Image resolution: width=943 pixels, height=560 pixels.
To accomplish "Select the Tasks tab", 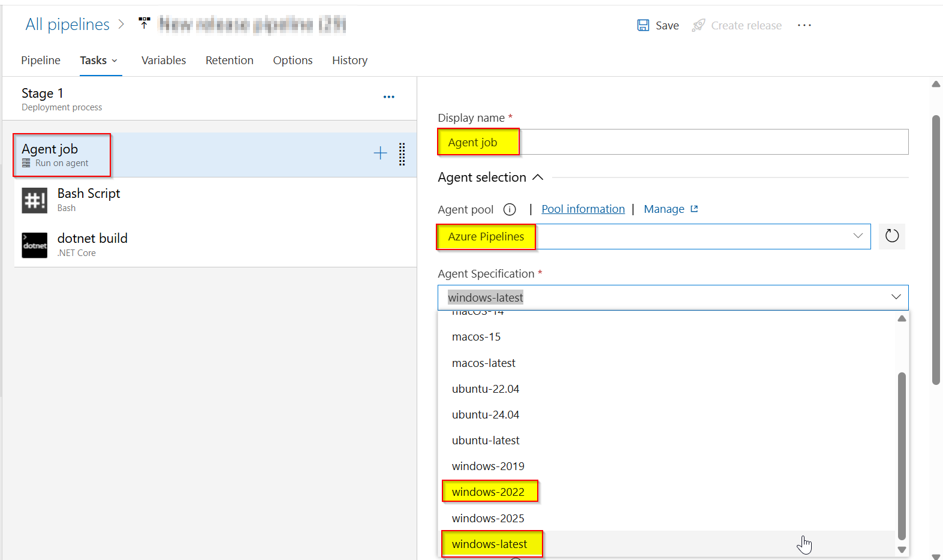I will click(x=94, y=60).
